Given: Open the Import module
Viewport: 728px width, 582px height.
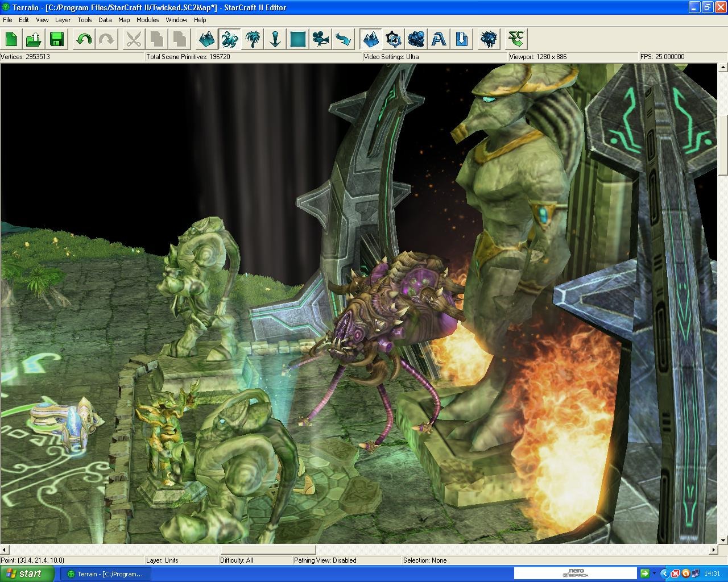Looking at the screenshot, I should (x=461, y=39).
